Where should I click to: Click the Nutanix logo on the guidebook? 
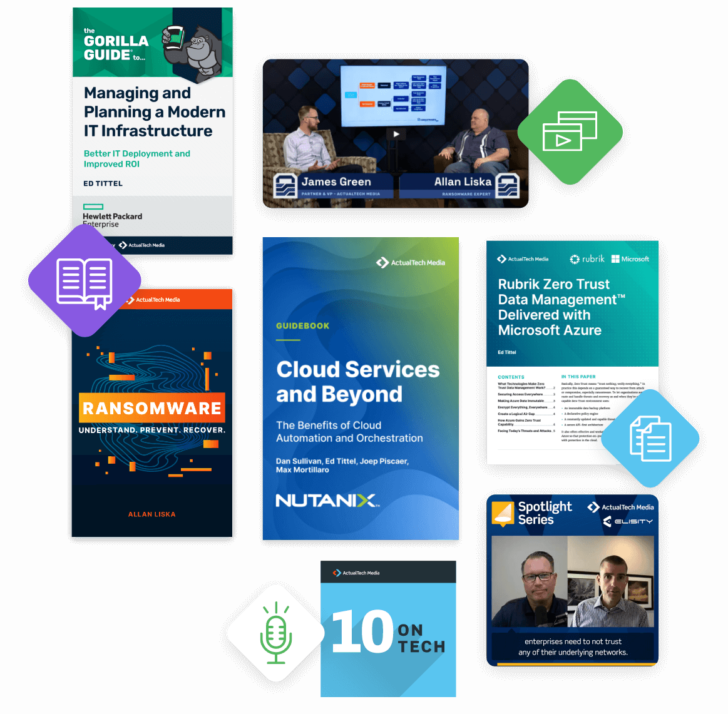click(328, 501)
